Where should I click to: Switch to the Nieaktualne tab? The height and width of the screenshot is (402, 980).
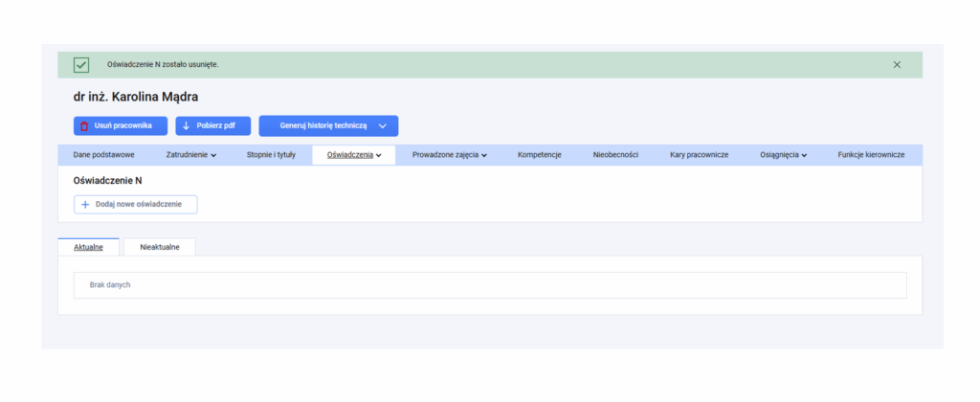160,247
